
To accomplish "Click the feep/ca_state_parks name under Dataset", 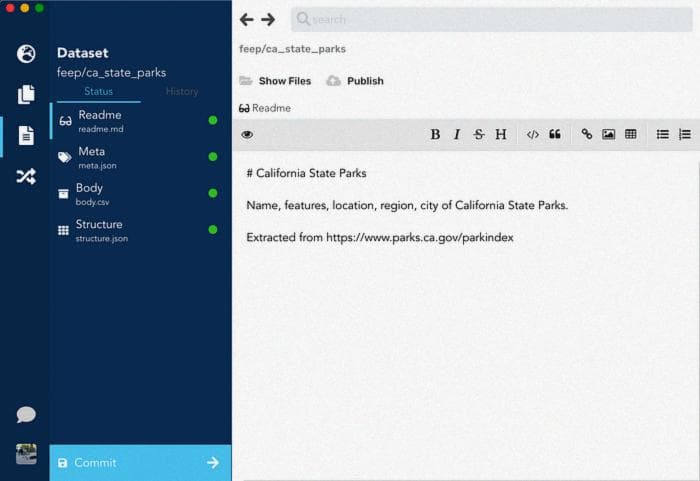I will pos(112,73).
